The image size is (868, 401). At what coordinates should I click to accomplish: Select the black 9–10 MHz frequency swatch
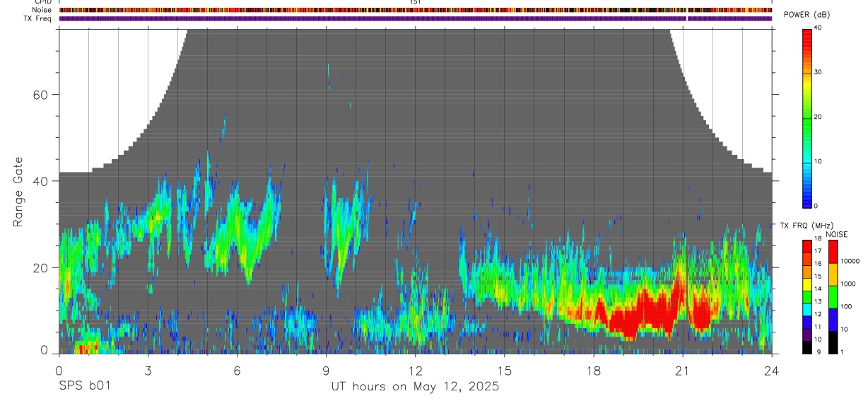click(807, 347)
